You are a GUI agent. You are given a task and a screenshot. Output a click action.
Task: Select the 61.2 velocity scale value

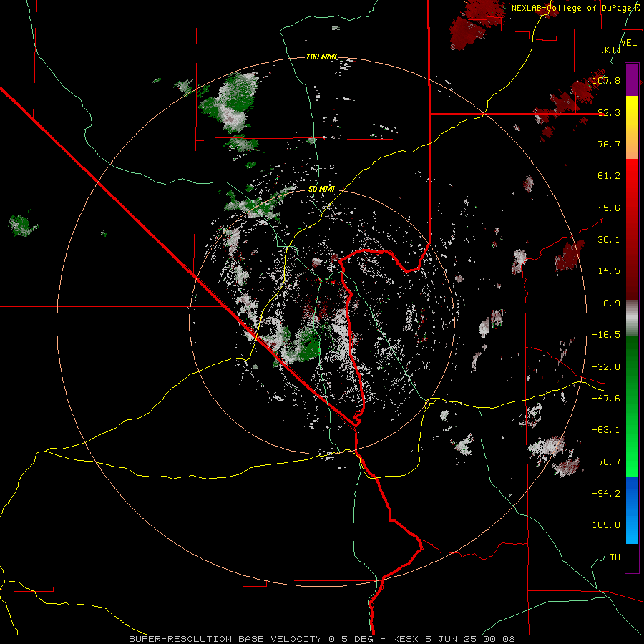point(609,176)
